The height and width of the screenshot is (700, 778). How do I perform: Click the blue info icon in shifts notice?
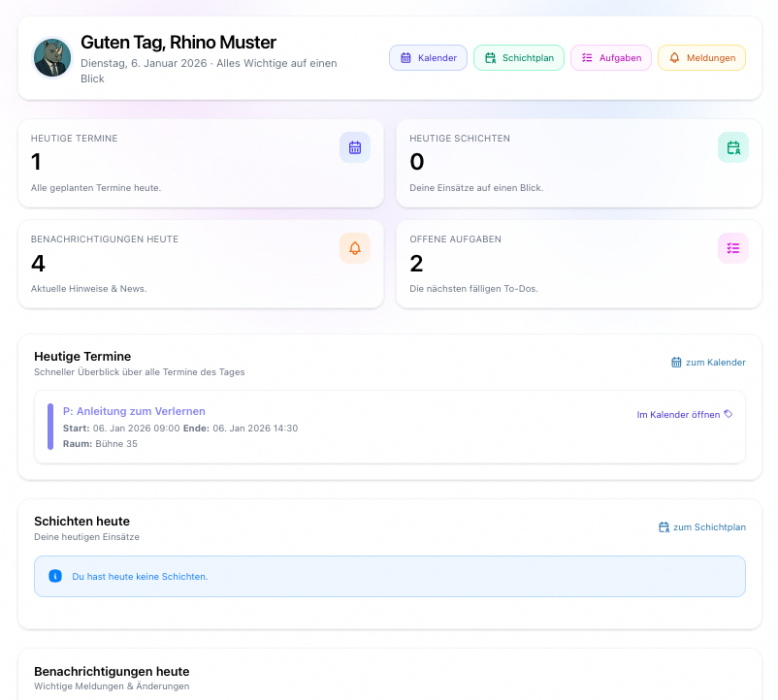click(55, 576)
